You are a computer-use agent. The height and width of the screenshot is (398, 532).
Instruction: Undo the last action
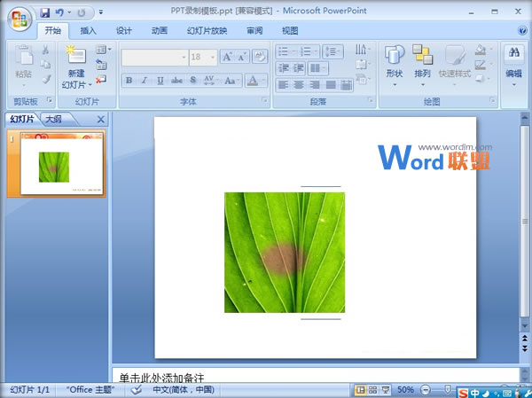(x=60, y=13)
